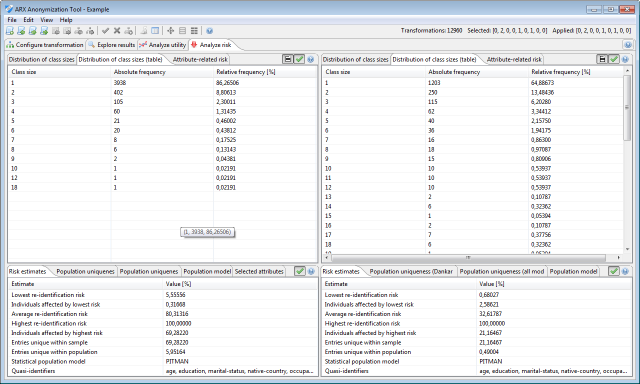Open the right Population model tab
This screenshot has width=640, height=384.
573,271
